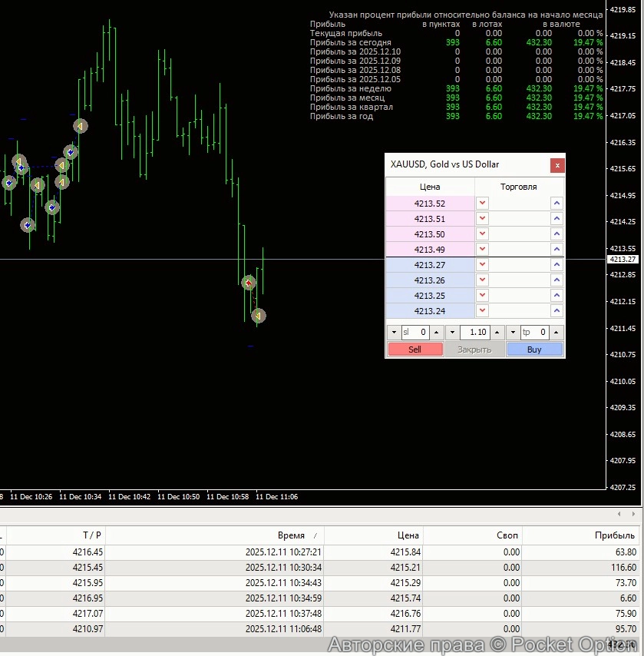This screenshot has width=644, height=656.
Task: Click the topmost yellow trade exit marker
Action: 80,126
